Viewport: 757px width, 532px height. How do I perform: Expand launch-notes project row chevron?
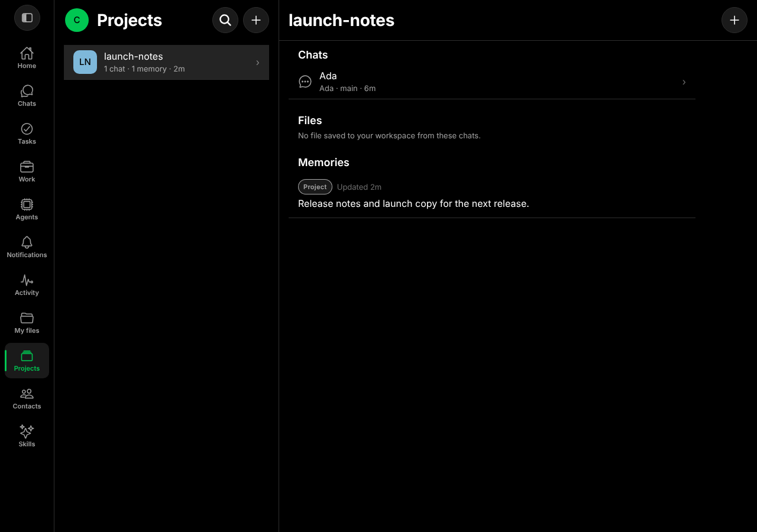click(258, 63)
